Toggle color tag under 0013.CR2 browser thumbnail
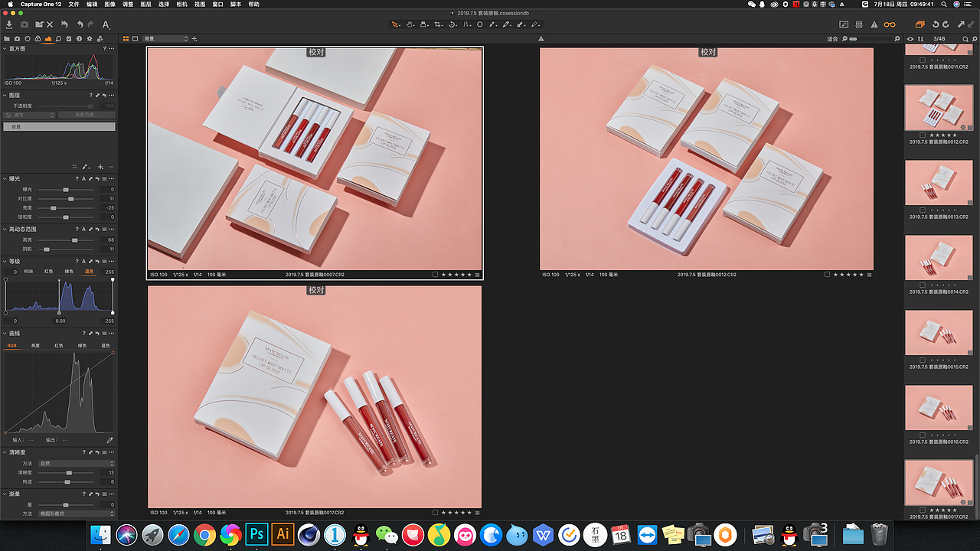This screenshot has width=980, height=551. click(923, 210)
